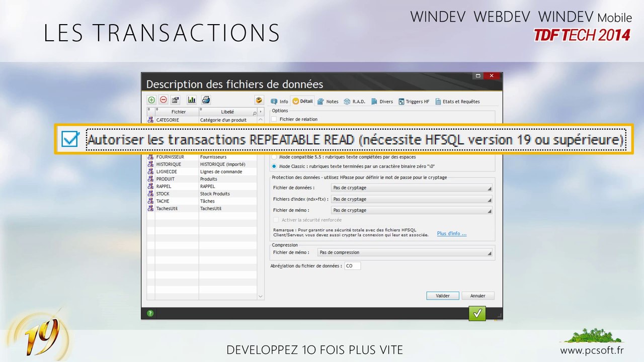
Task: Select the Lignes de commande cell
Action: click(x=228, y=171)
